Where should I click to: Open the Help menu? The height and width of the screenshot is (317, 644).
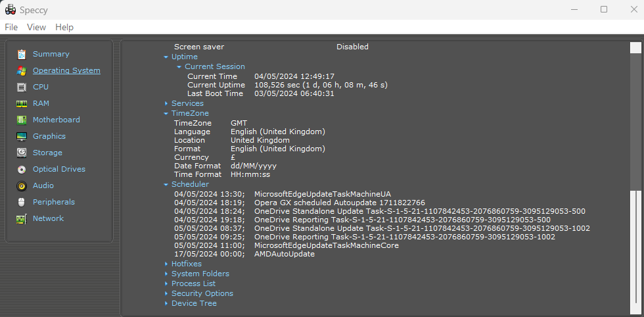(64, 27)
